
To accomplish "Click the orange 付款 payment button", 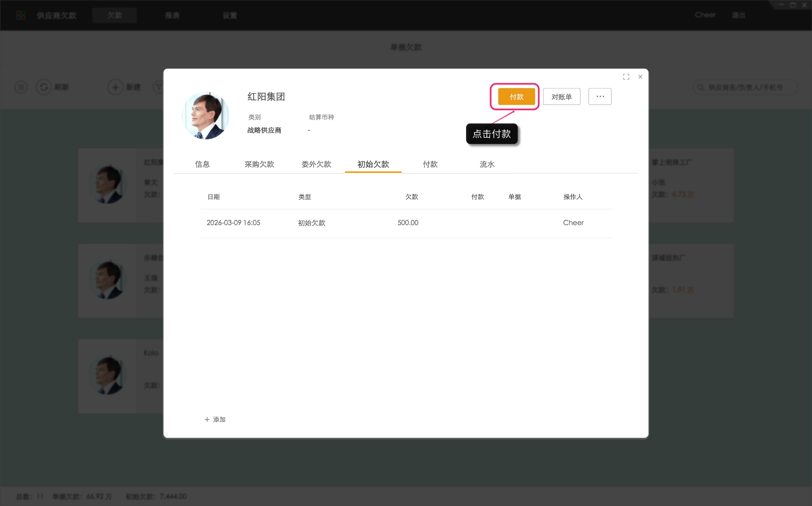I will click(516, 96).
